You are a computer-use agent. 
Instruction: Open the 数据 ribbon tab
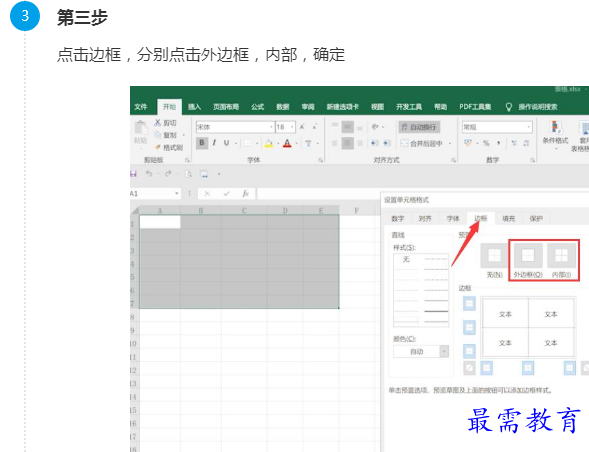[282, 107]
